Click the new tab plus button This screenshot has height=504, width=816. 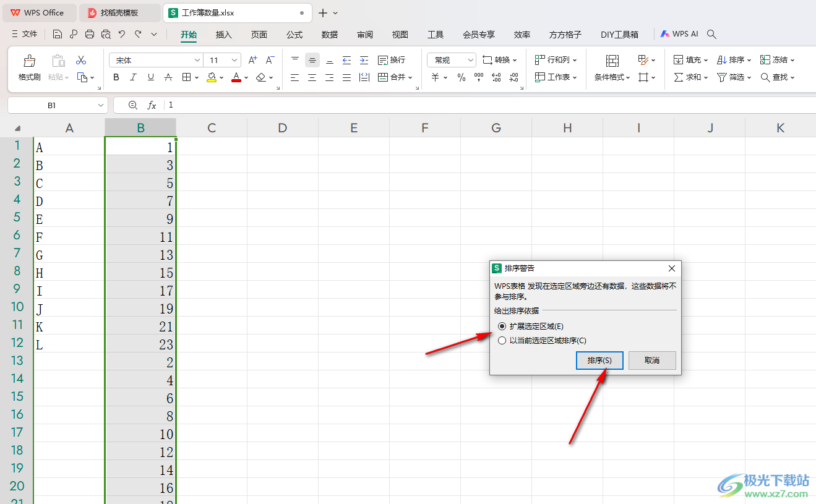pyautogui.click(x=322, y=12)
